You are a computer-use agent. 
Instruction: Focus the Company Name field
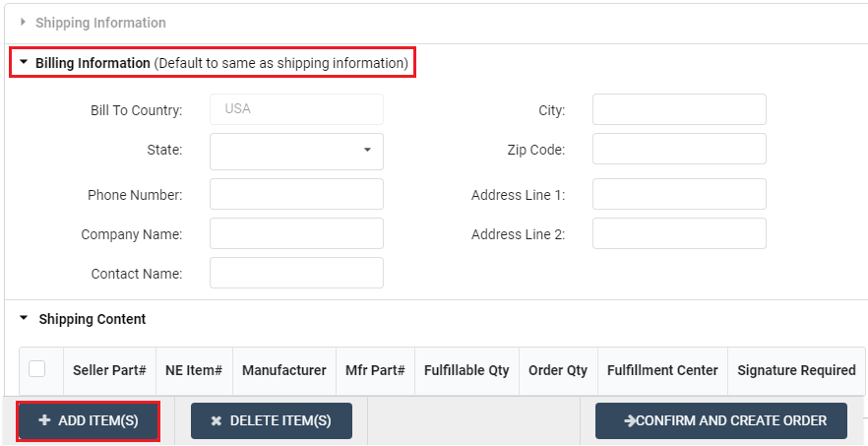pyautogui.click(x=296, y=233)
